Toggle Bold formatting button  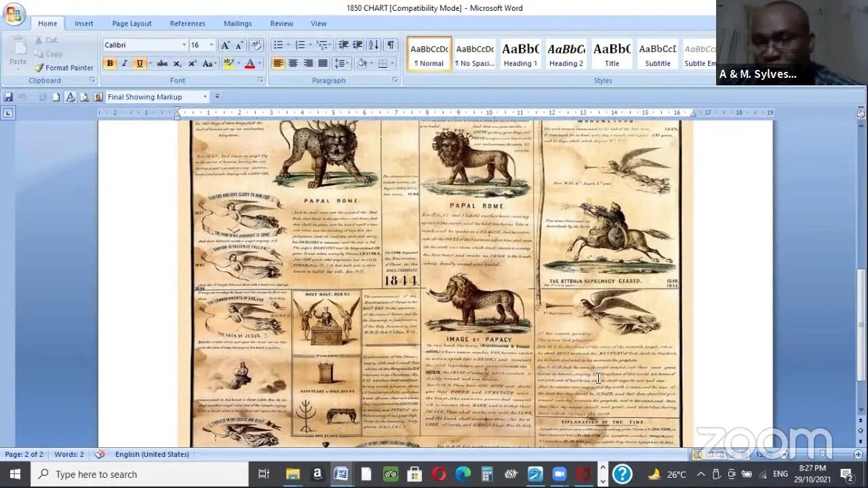point(110,63)
